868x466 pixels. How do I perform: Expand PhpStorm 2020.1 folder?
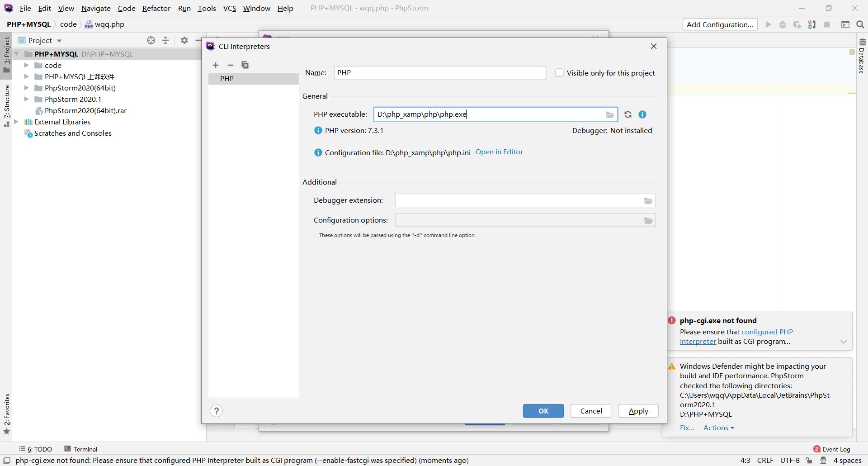[27, 99]
